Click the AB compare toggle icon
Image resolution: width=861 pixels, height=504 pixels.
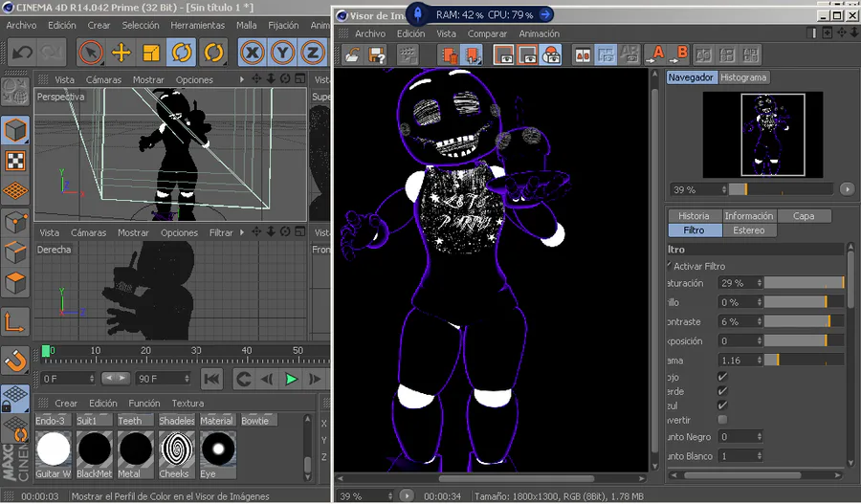(583, 55)
